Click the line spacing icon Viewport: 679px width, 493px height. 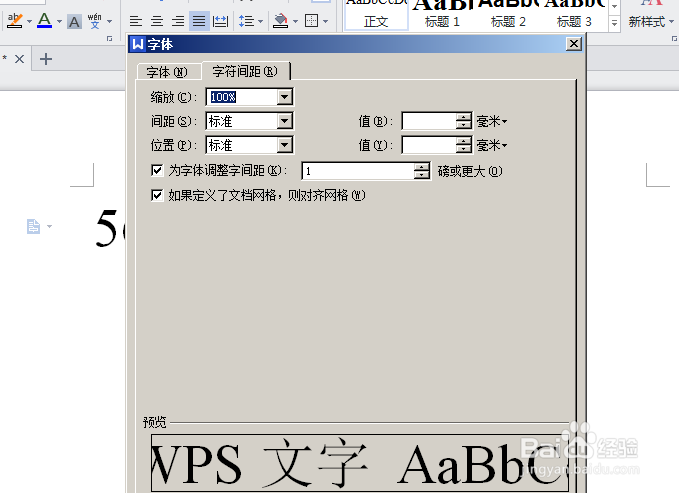[247, 21]
